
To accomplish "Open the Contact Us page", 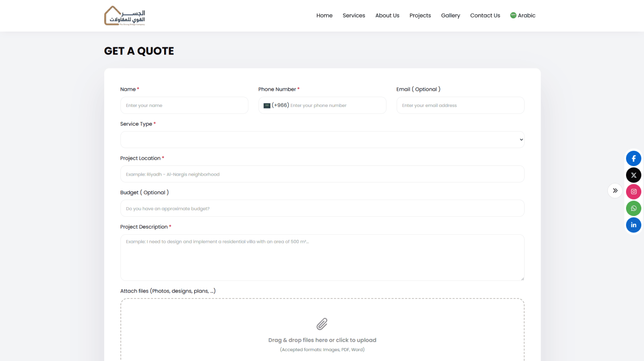I will (x=485, y=15).
